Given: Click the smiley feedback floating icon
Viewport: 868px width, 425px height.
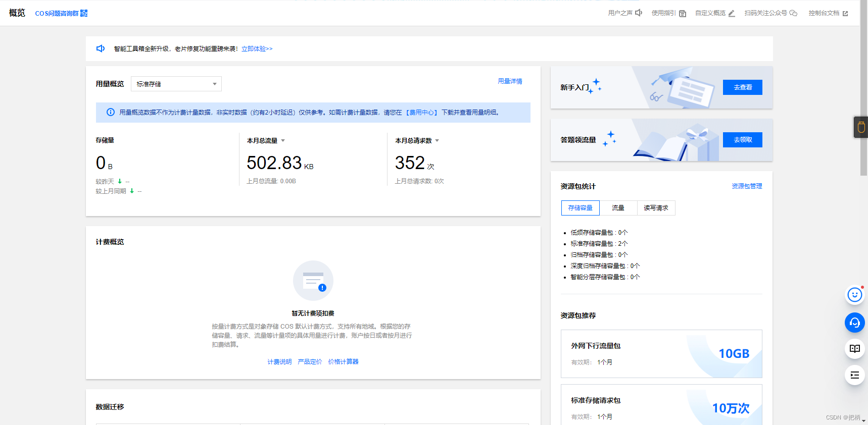Looking at the screenshot, I should click(x=855, y=295).
